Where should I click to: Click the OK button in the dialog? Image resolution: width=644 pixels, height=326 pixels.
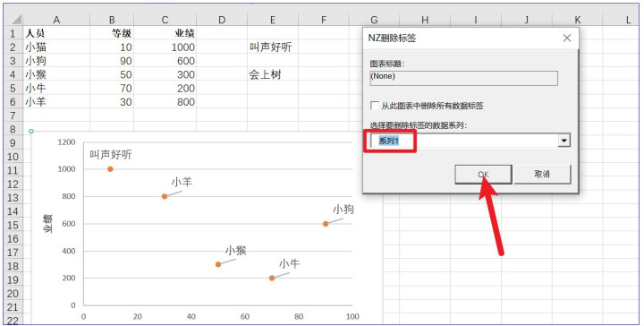483,175
